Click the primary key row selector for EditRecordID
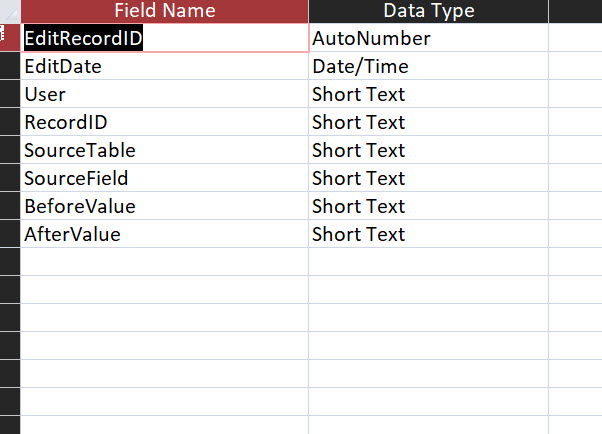Screen dimensions: 602x434 click(10, 39)
